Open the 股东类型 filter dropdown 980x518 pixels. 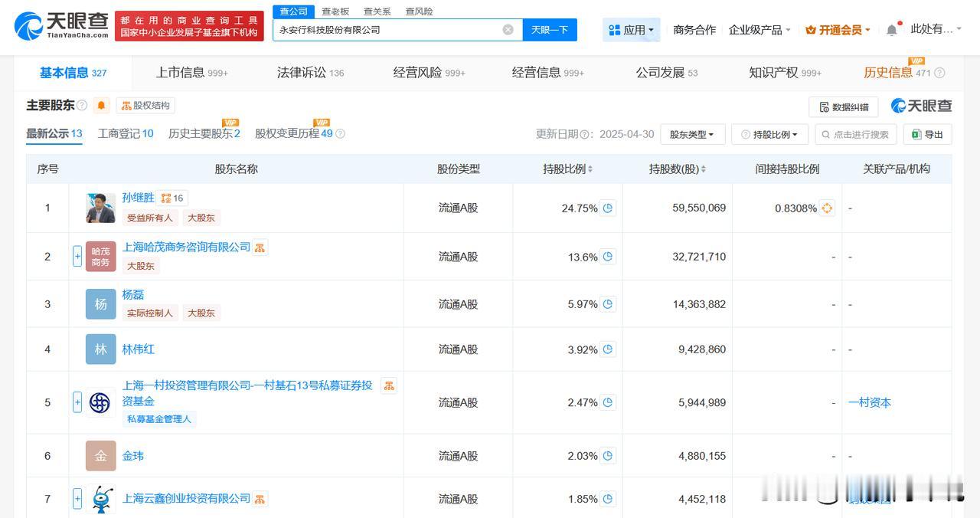click(x=692, y=134)
